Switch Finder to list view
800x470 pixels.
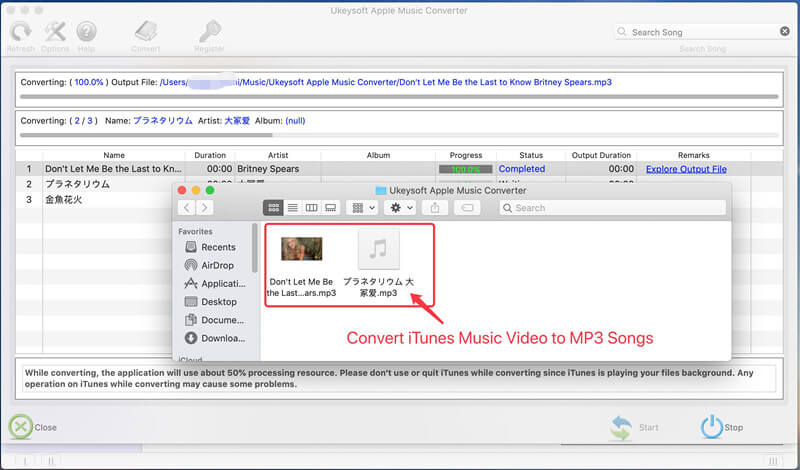click(x=292, y=208)
